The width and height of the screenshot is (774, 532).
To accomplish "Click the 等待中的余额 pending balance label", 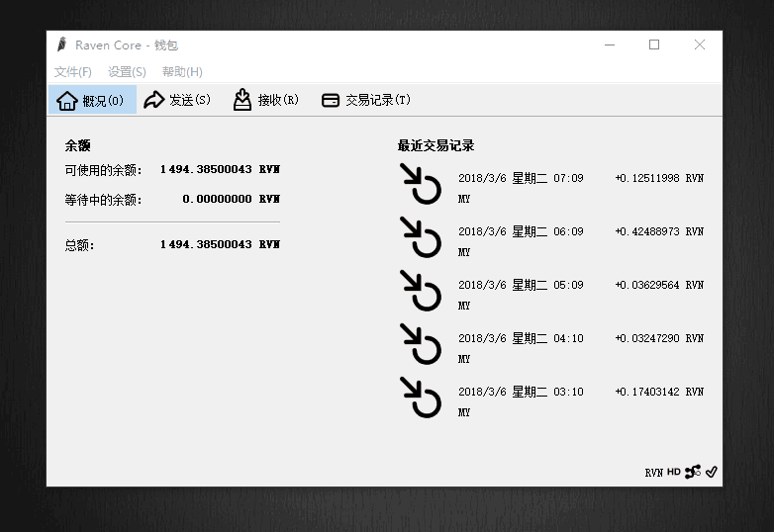I will [103, 200].
